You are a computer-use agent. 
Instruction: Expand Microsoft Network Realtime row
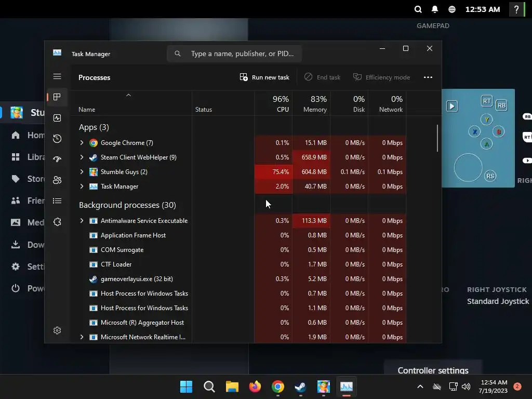[82, 337]
